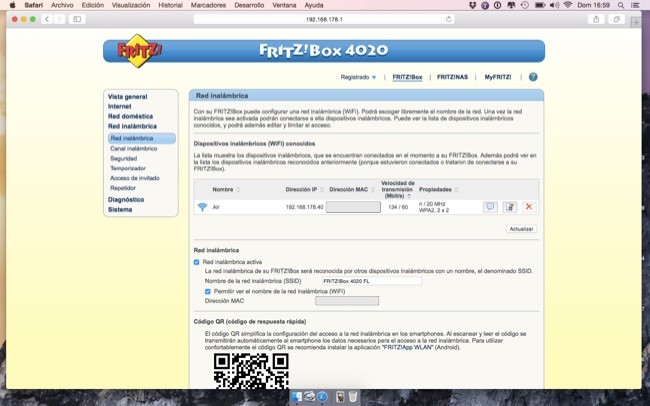The height and width of the screenshot is (406, 650).
Task: Open the Ayuda menu
Action: pyautogui.click(x=314, y=5)
